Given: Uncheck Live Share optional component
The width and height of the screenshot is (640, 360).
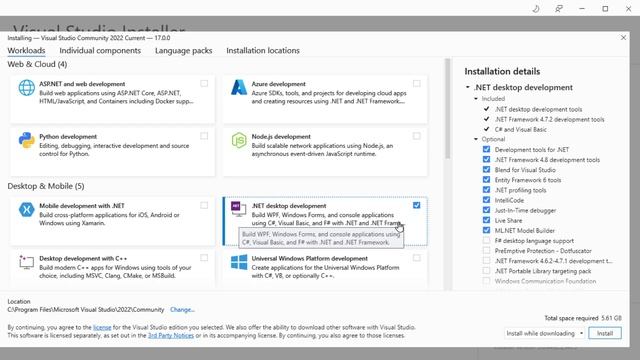Looking at the screenshot, I should click(486, 220).
